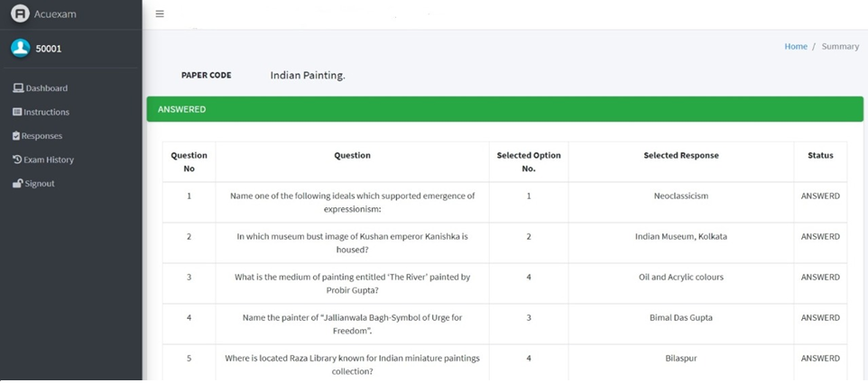This screenshot has height=383, width=868.
Task: Click the Responses clipboard icon
Action: pyautogui.click(x=16, y=136)
